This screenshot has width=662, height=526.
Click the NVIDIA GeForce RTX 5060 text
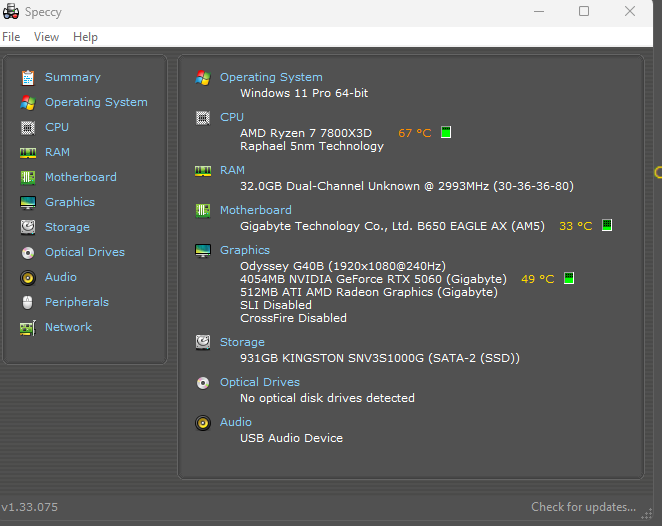tap(373, 279)
